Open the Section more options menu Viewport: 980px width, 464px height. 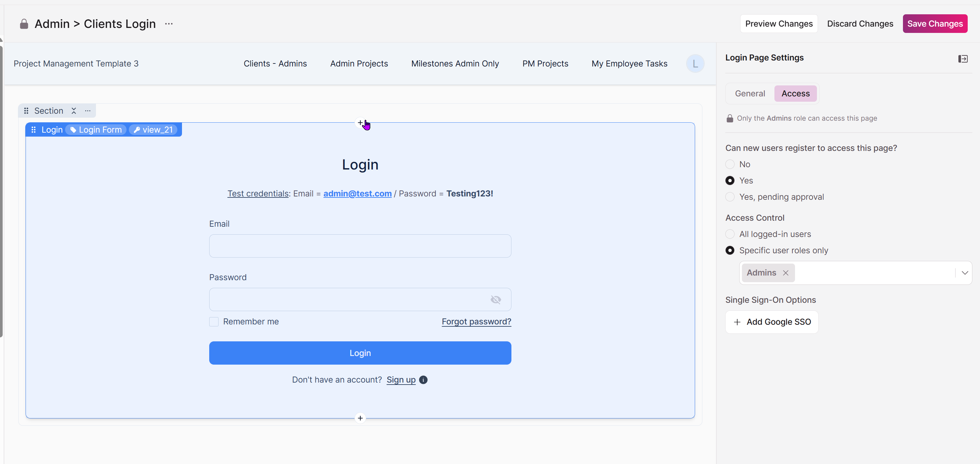[x=88, y=111]
